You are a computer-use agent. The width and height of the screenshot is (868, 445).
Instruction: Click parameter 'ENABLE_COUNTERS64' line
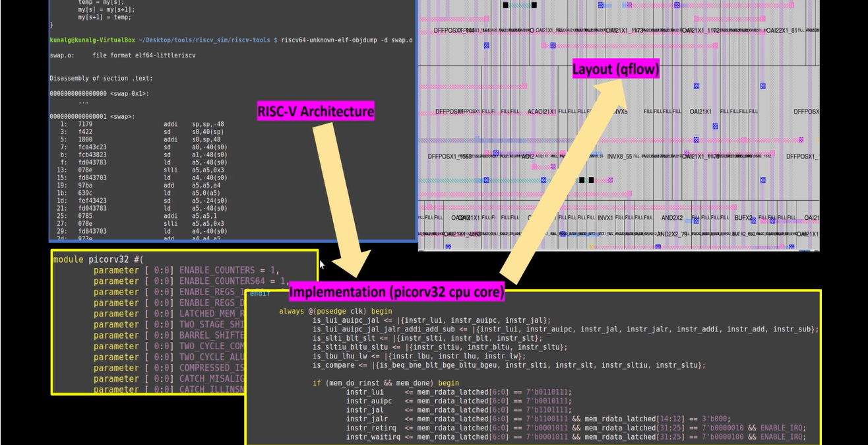[191, 281]
